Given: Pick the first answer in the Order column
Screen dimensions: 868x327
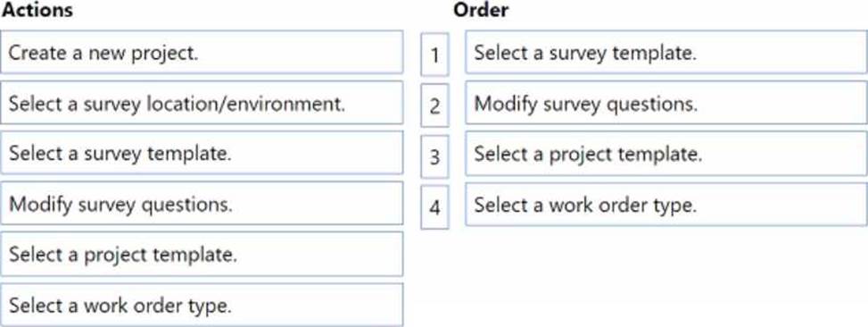Looking at the screenshot, I should (x=666, y=53).
